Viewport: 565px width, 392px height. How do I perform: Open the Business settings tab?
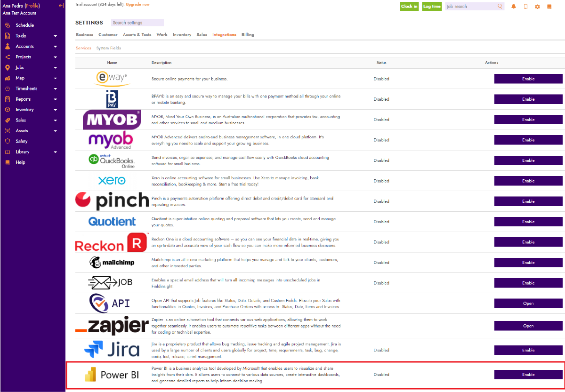coord(84,35)
